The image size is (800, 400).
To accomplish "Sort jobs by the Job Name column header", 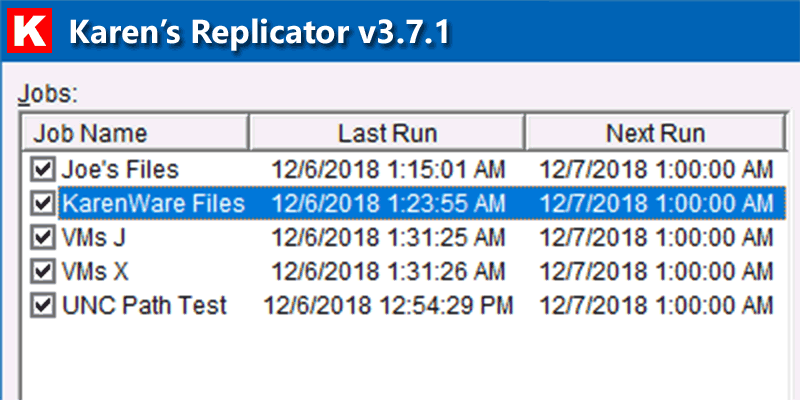I will click(136, 134).
